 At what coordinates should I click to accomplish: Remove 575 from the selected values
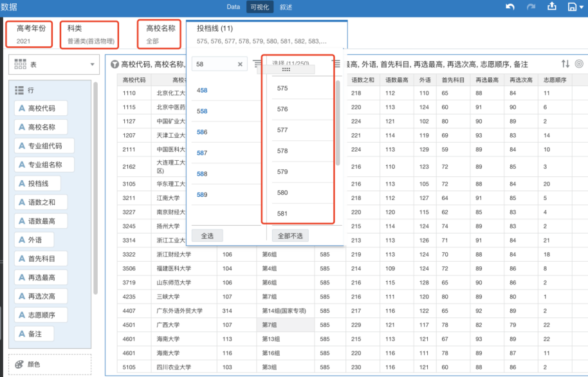[x=303, y=88]
